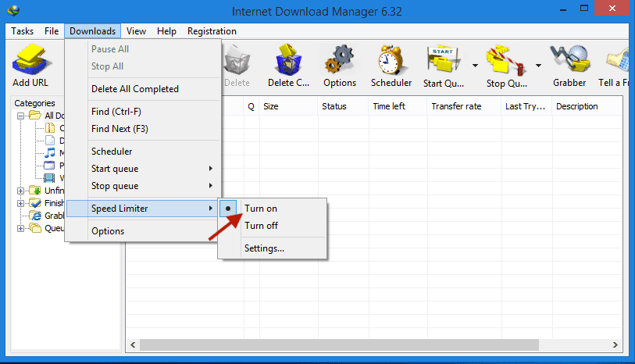Sort by the Transfer rate column header
Image resolution: width=635 pixels, height=364 pixels.
tap(465, 106)
